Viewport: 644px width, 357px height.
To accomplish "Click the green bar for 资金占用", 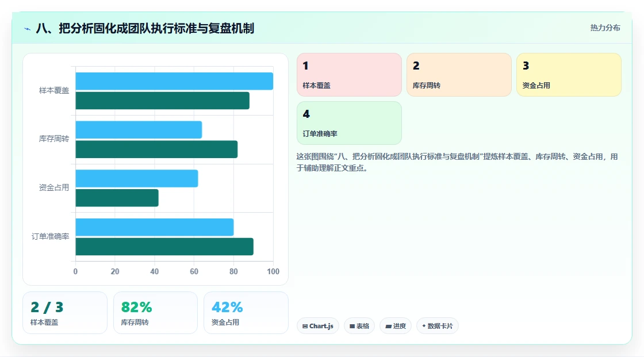I will (x=117, y=198).
